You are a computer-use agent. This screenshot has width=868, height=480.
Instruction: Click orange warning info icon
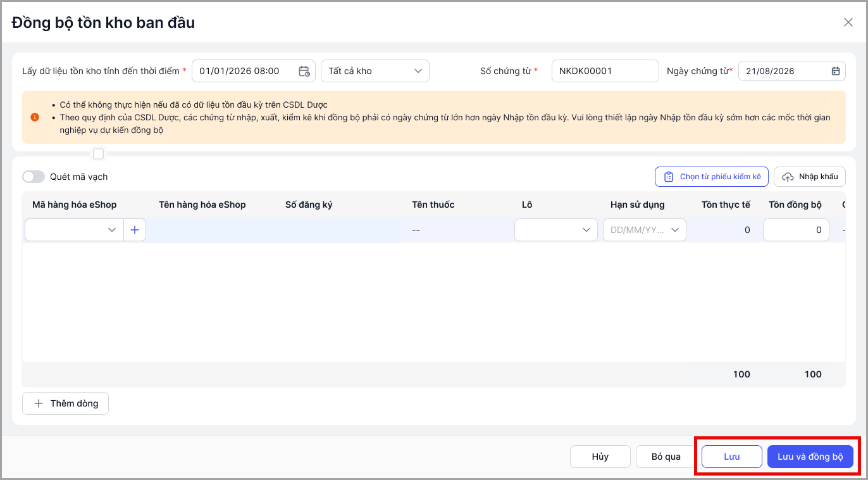point(34,117)
